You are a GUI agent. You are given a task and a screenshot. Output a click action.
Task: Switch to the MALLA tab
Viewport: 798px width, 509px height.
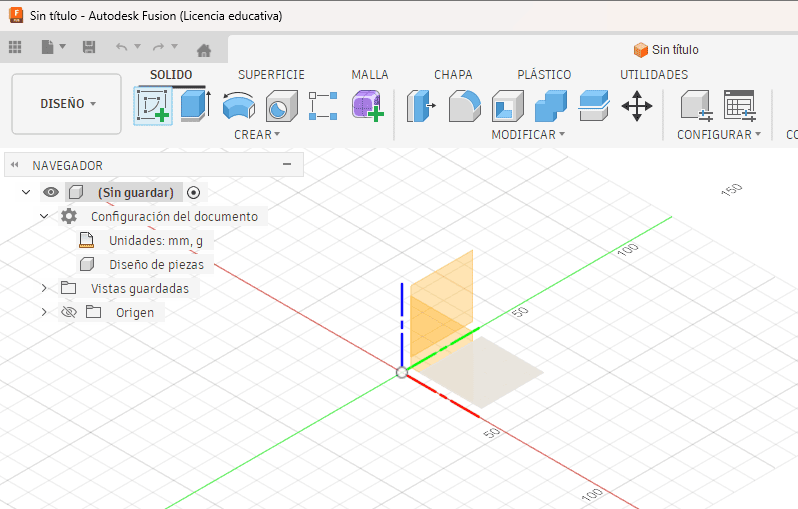coord(370,75)
